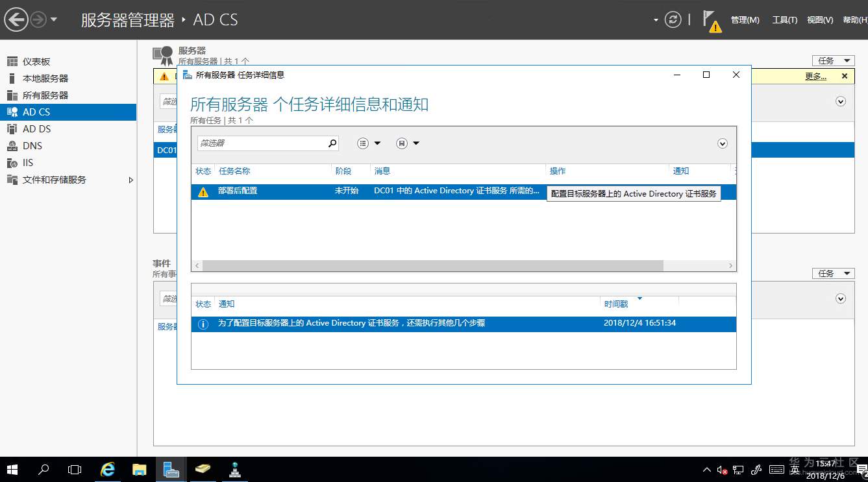Click the AD DS sidebar icon

click(x=12, y=129)
